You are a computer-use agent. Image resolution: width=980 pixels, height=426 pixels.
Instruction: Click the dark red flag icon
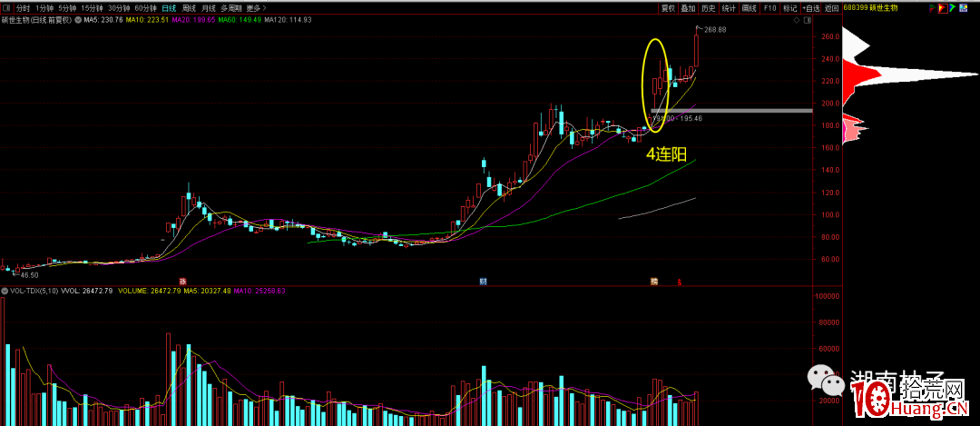pos(933,8)
